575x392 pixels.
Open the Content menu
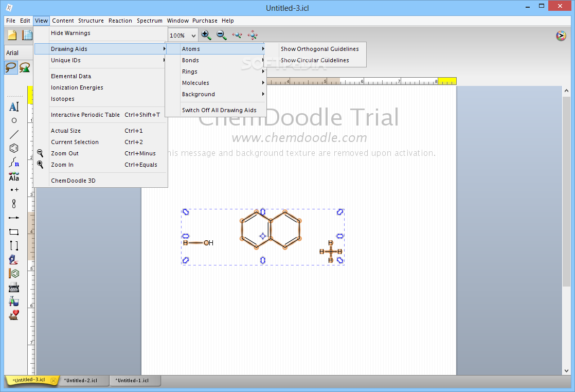(x=63, y=21)
